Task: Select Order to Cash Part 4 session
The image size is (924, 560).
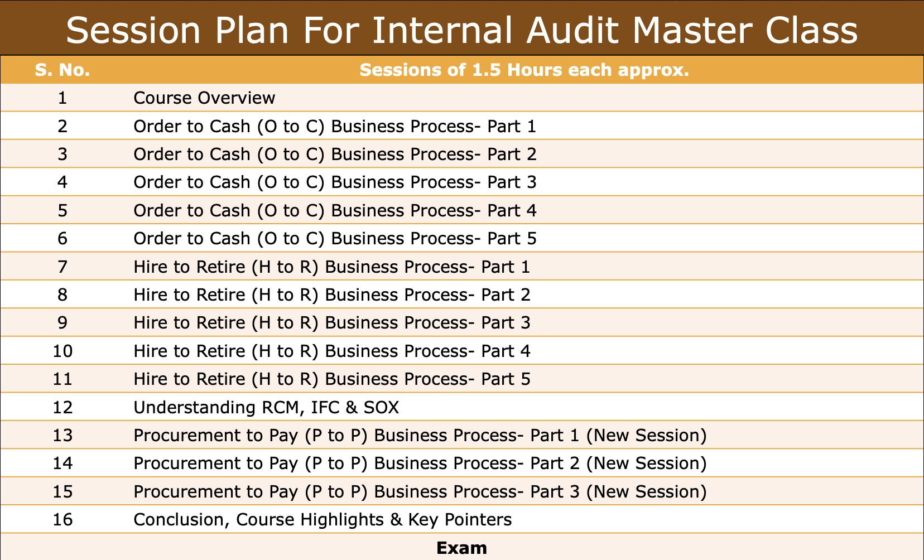Action: 335,211
